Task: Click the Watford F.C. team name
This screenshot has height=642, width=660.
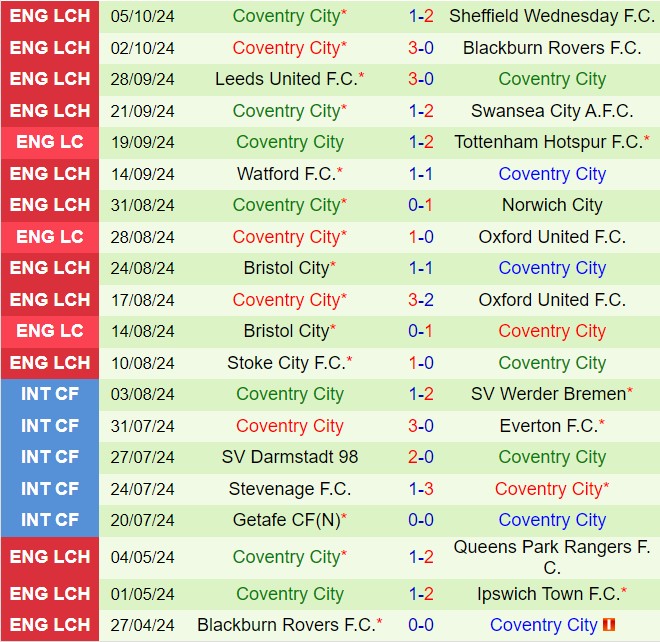Action: coord(286,174)
